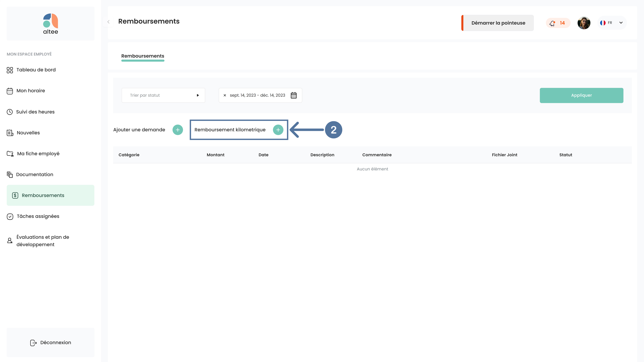Click the Montant column header
Screen dimensions: 644x362
(216, 155)
